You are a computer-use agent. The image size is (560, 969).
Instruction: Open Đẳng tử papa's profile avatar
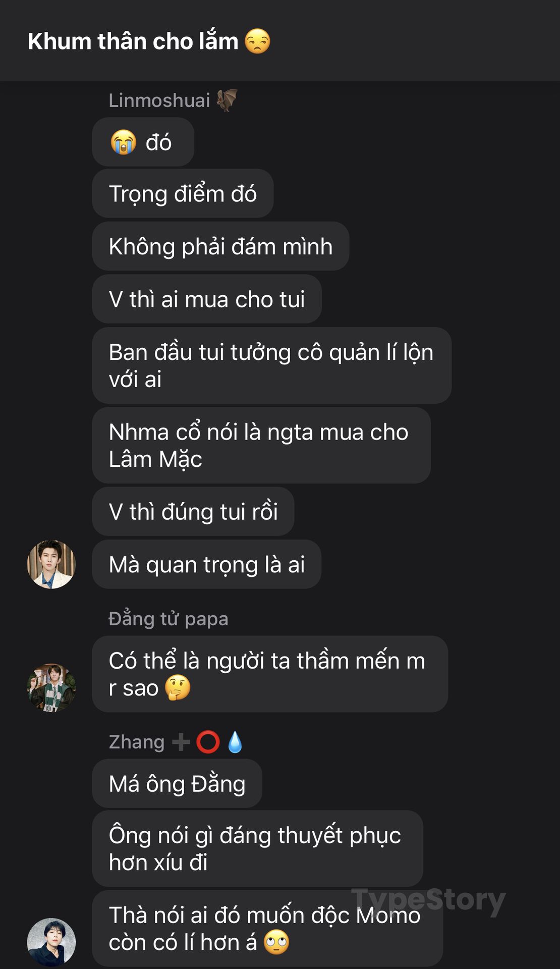51,688
